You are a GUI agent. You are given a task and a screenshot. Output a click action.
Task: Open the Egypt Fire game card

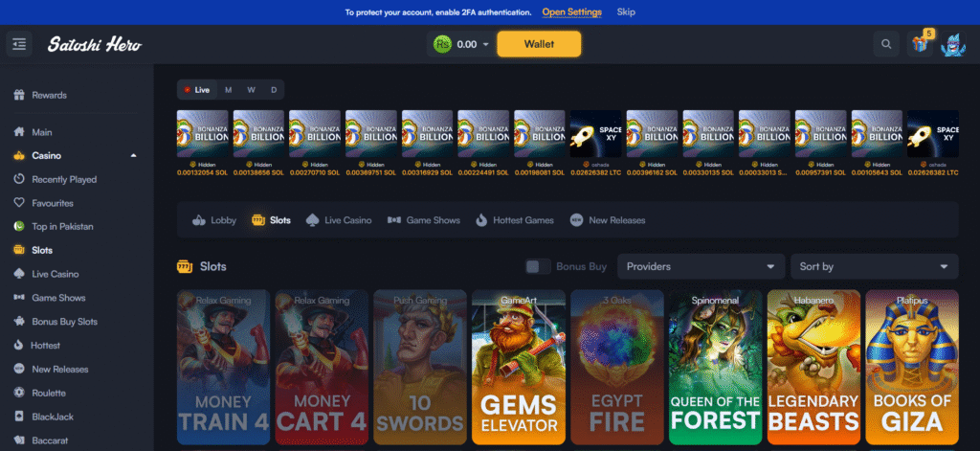coord(617,367)
